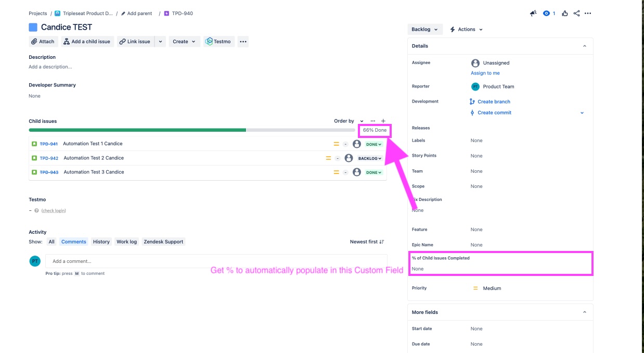The height and width of the screenshot is (353, 644).
Task: Click the priority icon on Automation Test 1 row
Action: pos(337,144)
